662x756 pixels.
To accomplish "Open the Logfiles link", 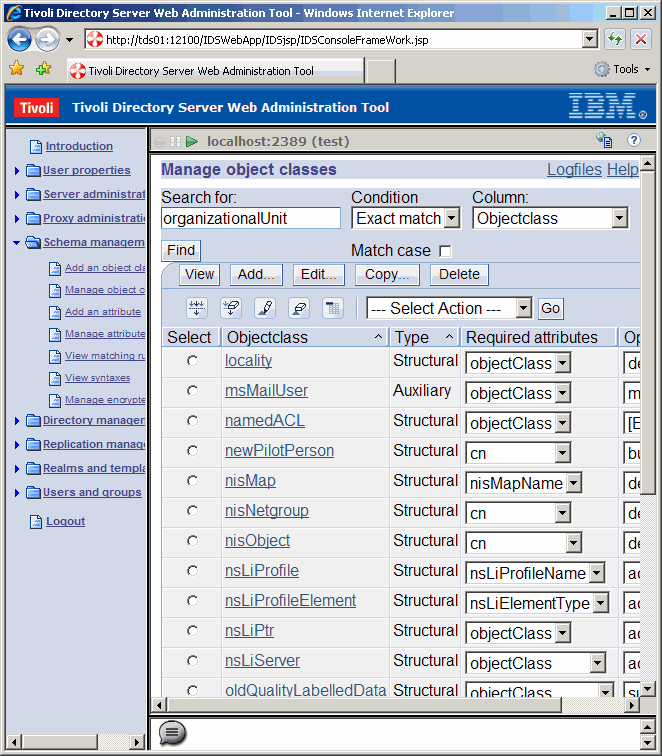I will pos(574,170).
